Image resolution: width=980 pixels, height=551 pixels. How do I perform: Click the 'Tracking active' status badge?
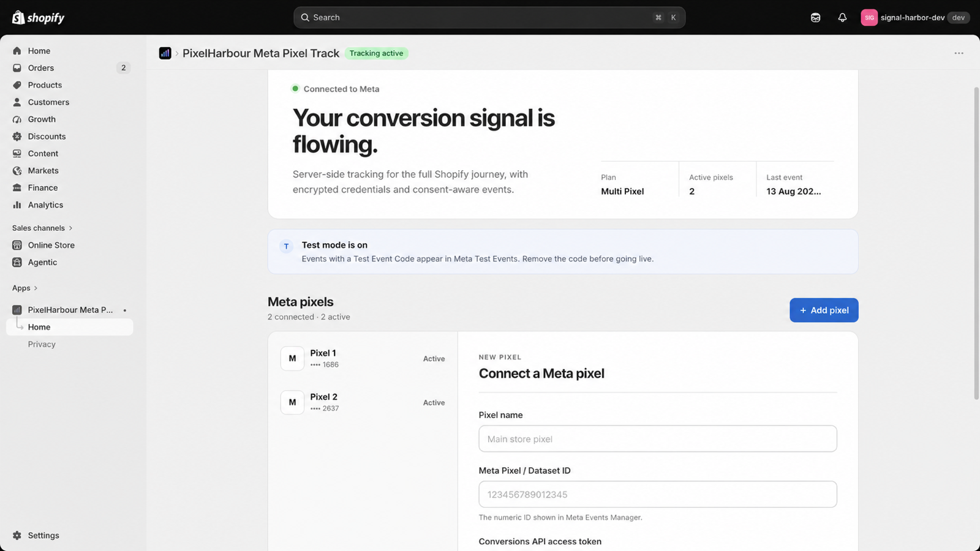coord(376,53)
